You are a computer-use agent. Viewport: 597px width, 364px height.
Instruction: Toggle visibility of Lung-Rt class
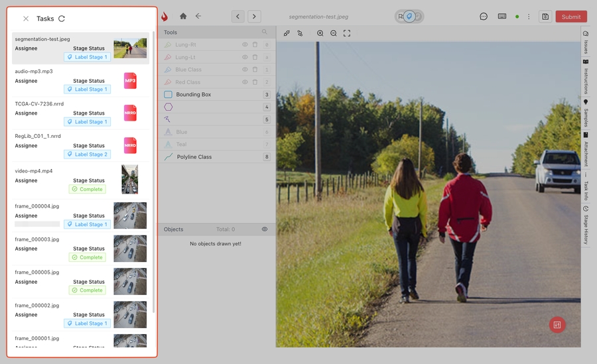[245, 44]
